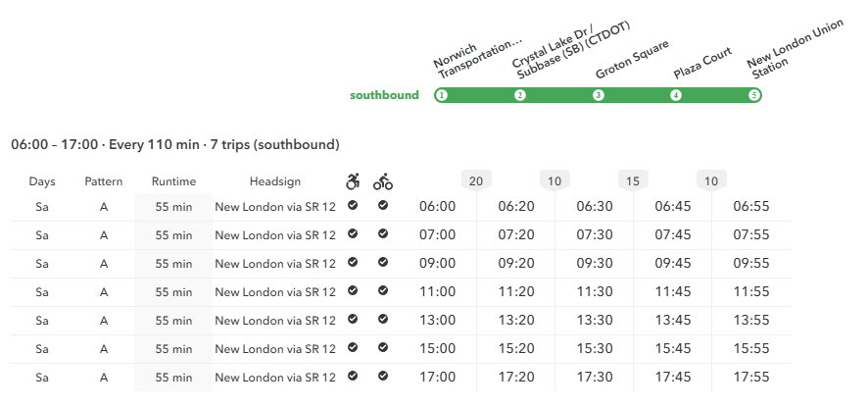Click the 15:30 Groton Square time cell
The height and width of the screenshot is (407, 868).
click(595, 348)
